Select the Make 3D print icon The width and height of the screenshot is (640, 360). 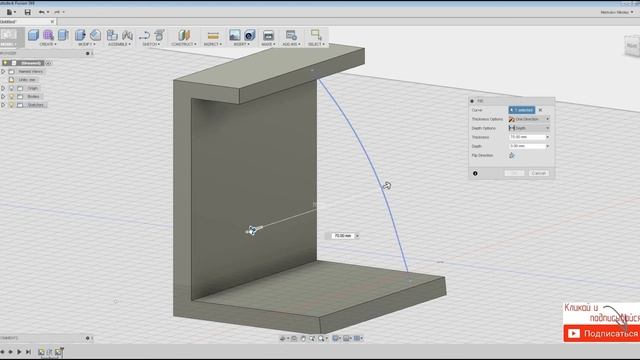(268, 35)
